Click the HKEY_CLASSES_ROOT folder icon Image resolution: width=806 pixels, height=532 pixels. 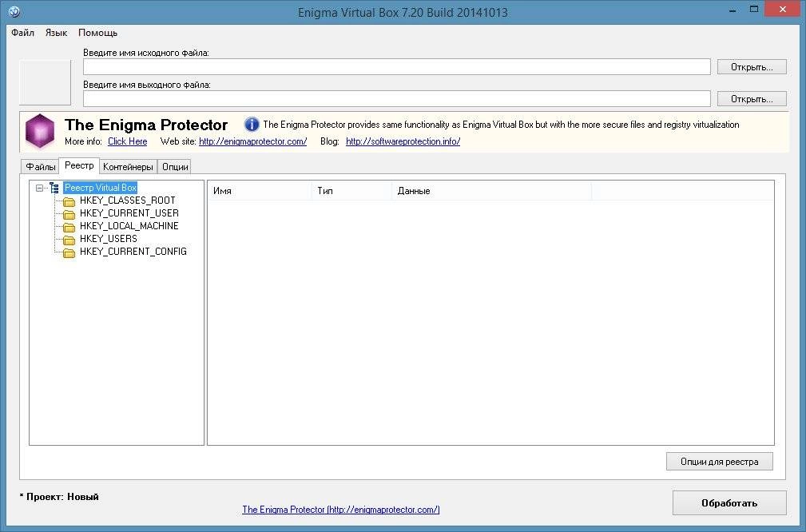(x=69, y=201)
